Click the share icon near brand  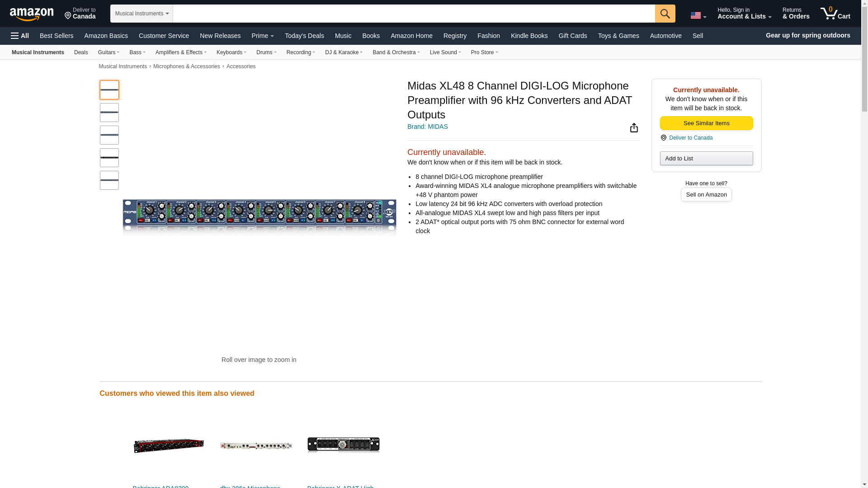pyautogui.click(x=633, y=128)
